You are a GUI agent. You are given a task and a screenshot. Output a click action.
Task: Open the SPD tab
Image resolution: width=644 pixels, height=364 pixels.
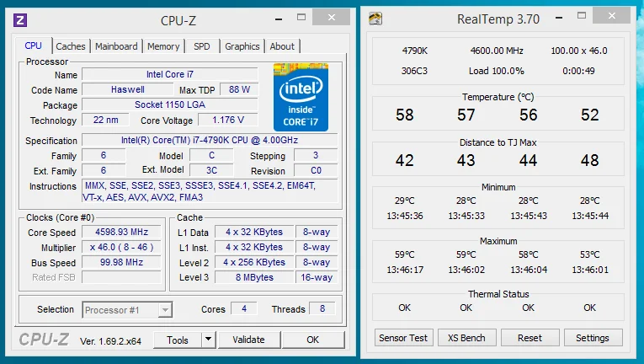tap(202, 46)
